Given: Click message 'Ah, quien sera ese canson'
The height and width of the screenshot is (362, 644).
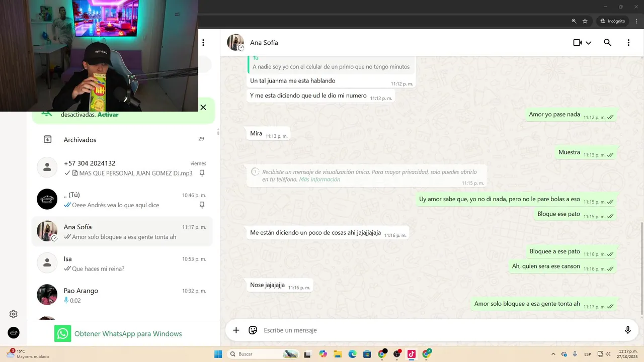Looking at the screenshot, I should (563, 266).
